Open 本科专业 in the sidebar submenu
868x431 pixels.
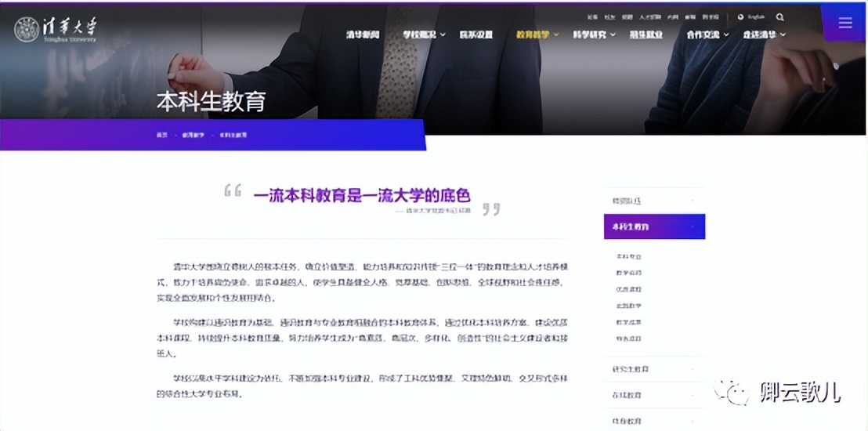click(628, 257)
